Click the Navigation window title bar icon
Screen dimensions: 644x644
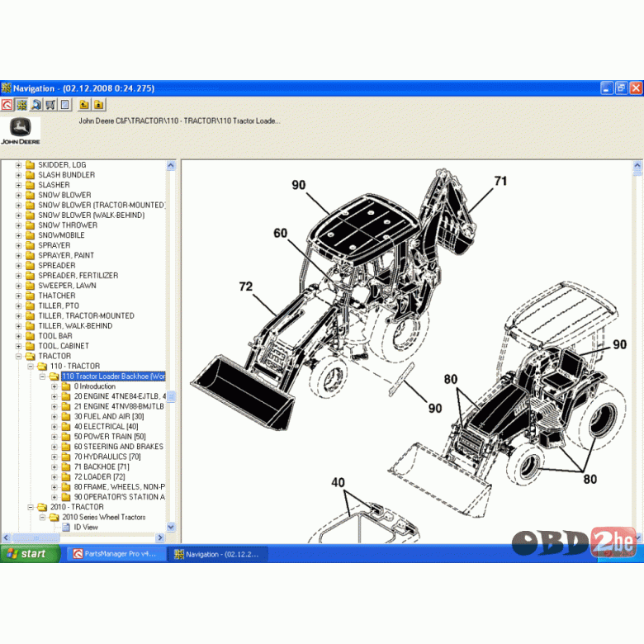coord(6,88)
